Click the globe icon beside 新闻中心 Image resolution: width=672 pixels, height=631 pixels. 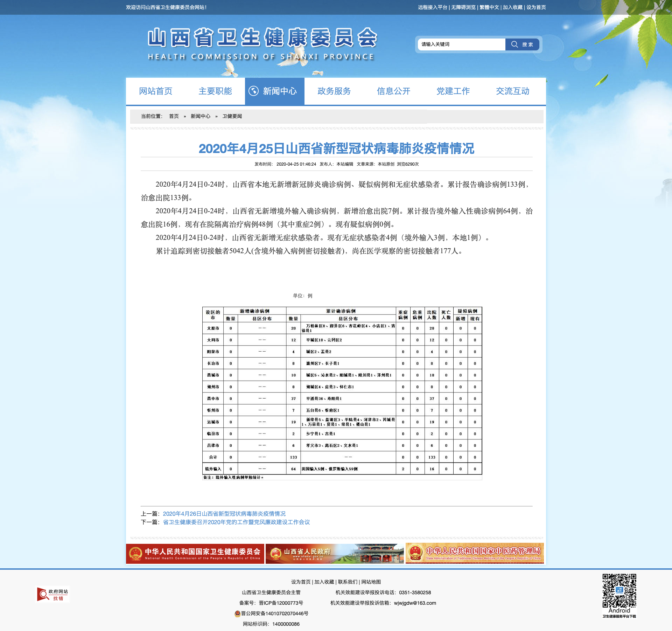[x=253, y=91]
